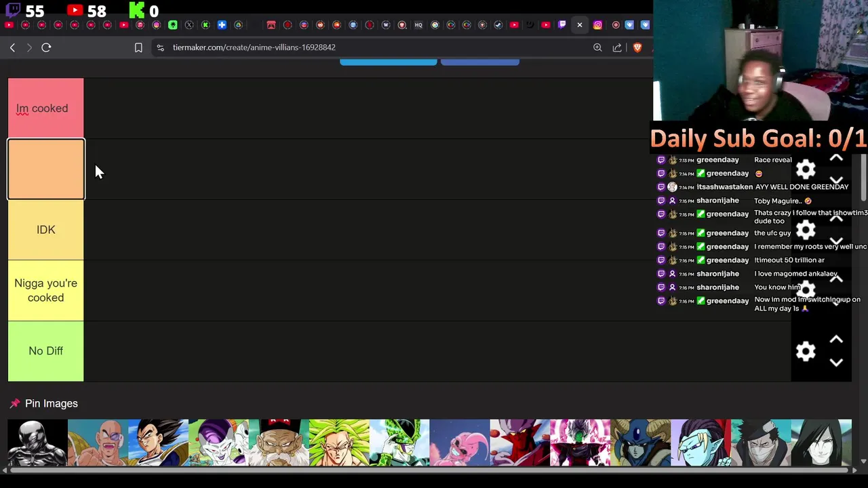The width and height of the screenshot is (868, 488).
Task: Edit the green 'No Diff' tier label
Action: (x=46, y=351)
